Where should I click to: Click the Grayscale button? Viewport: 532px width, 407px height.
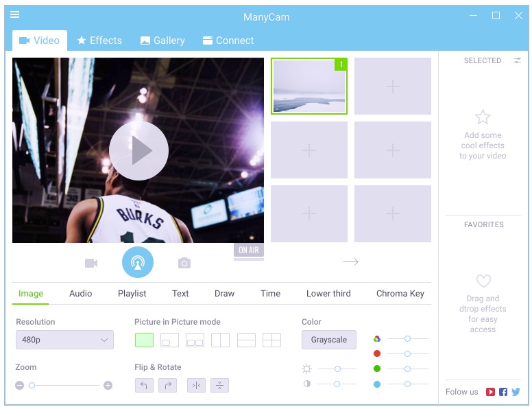(328, 340)
